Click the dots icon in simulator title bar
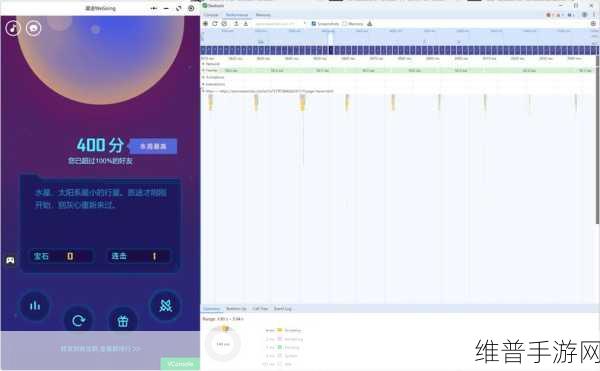600x371 pixels. click(154, 8)
